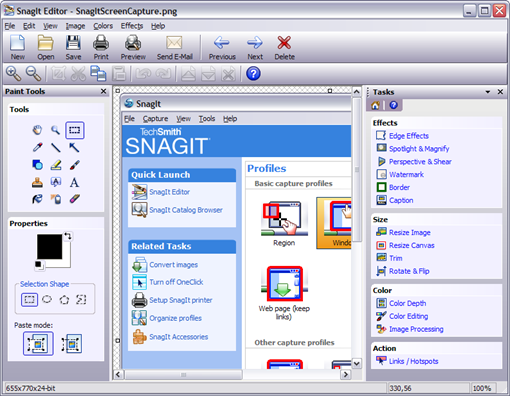
Task: Click the zoom in magnifier toolbar icon
Action: coord(13,74)
